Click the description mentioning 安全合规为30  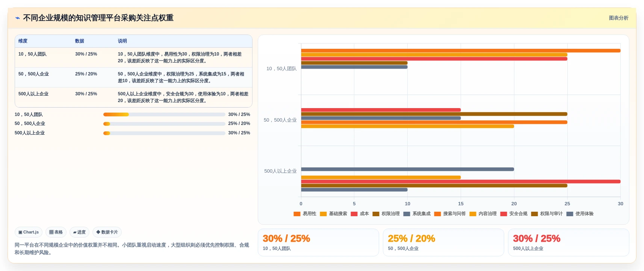tap(183, 97)
